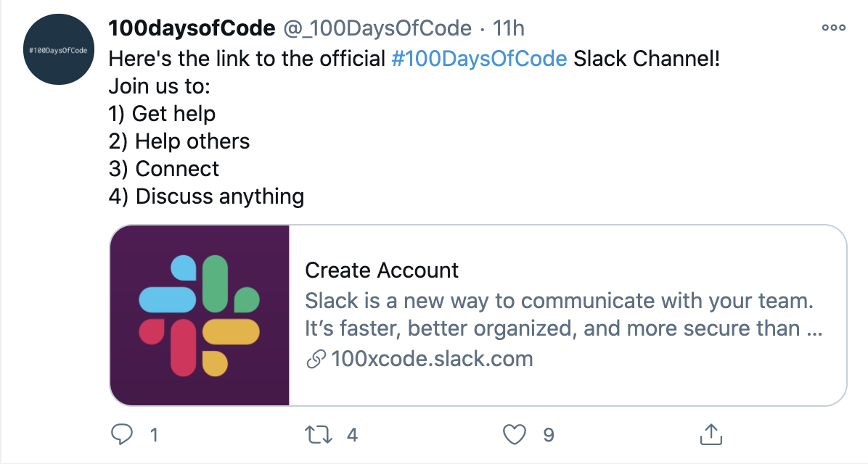Viewport: 868px width, 464px height.
Task: Open the #100DaysOfCode hashtag link
Action: tap(480, 59)
